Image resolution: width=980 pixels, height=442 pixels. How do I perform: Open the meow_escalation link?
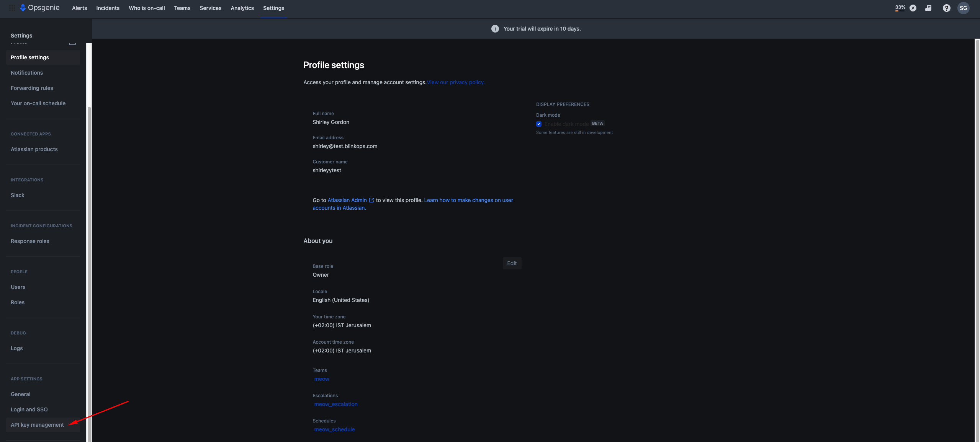335,404
